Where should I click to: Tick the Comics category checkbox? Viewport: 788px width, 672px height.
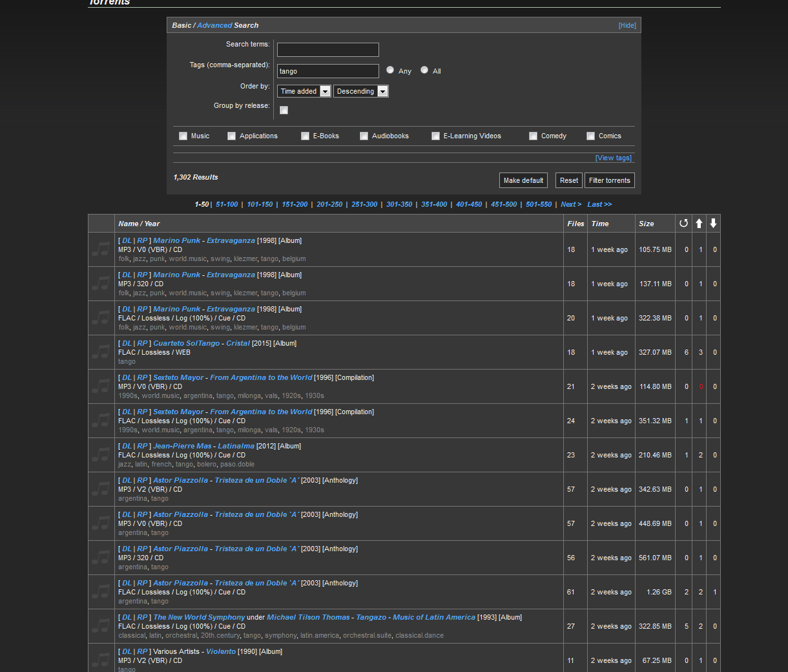tap(590, 136)
